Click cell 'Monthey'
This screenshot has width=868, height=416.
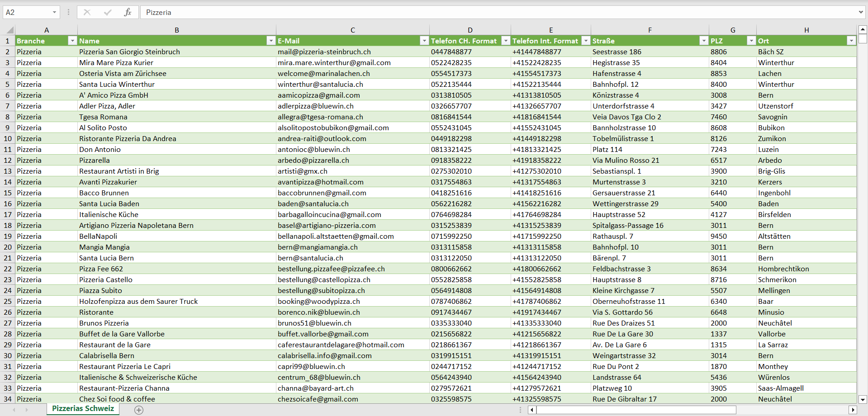806,366
